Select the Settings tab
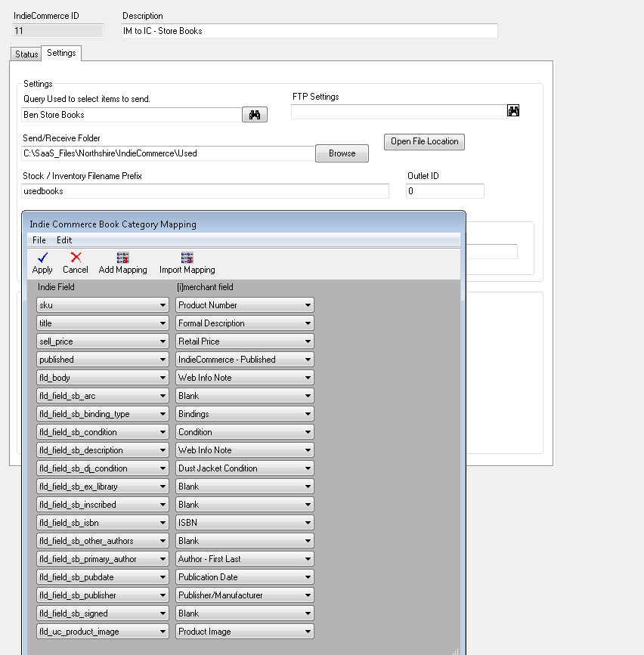Screen dimensions: 644x655 [61, 53]
